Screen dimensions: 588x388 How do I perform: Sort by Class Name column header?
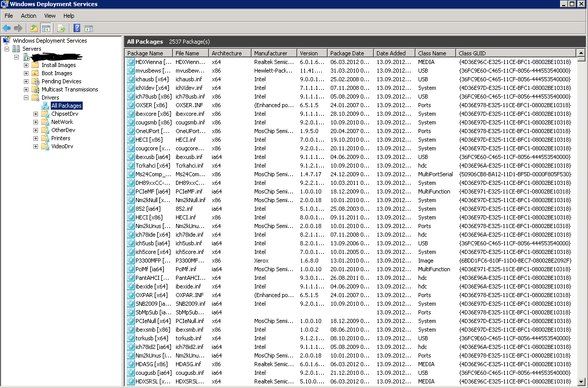[x=436, y=53]
